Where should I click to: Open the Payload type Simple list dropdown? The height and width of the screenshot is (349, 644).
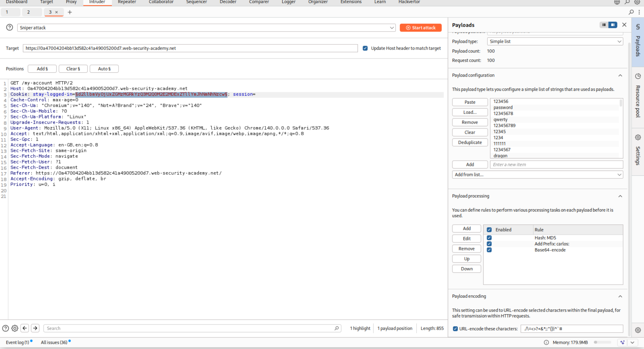click(555, 42)
